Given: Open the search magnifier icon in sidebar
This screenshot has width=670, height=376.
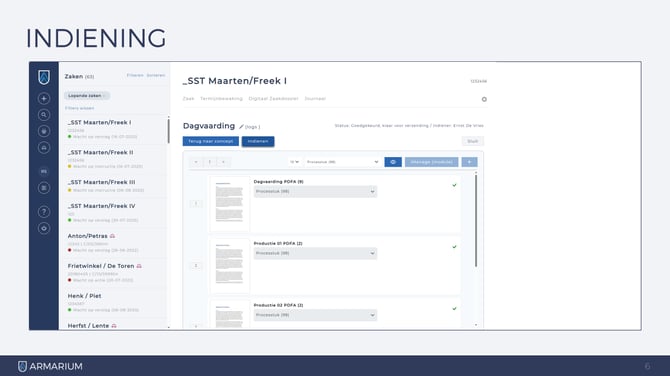Looking at the screenshot, I should [x=44, y=115].
